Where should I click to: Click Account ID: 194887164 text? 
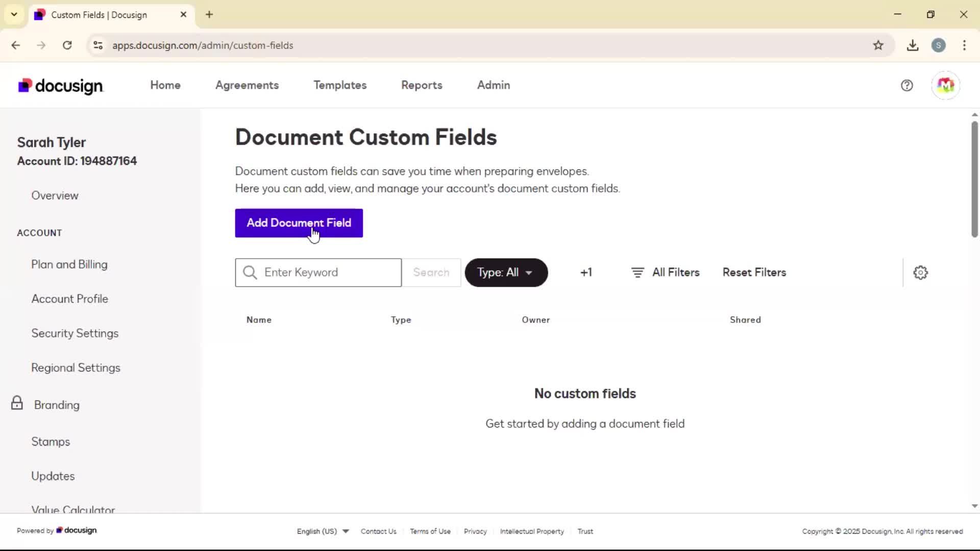coord(77,161)
